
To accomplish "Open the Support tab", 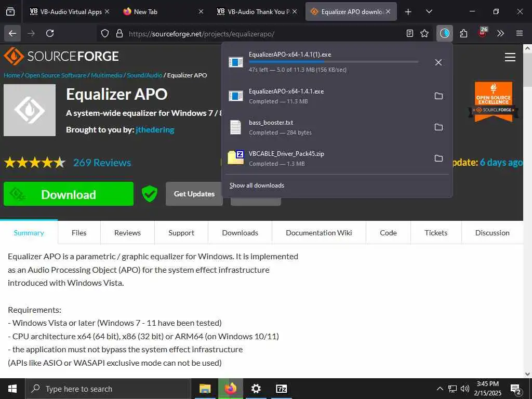I will pos(181,233).
